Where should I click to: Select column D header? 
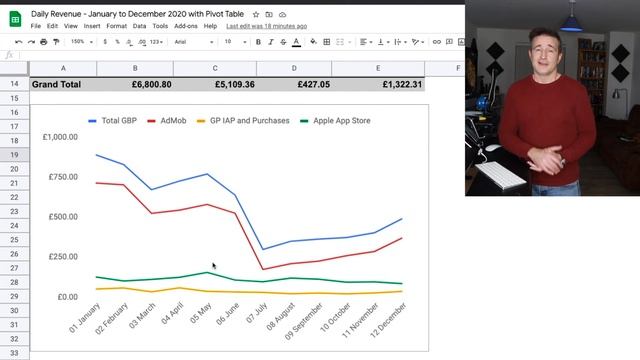[294, 68]
